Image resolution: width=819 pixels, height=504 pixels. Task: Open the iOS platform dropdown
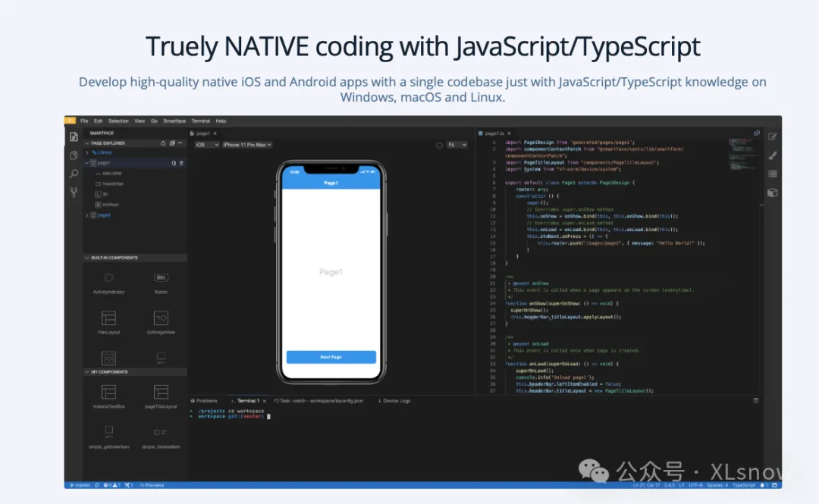coord(207,145)
